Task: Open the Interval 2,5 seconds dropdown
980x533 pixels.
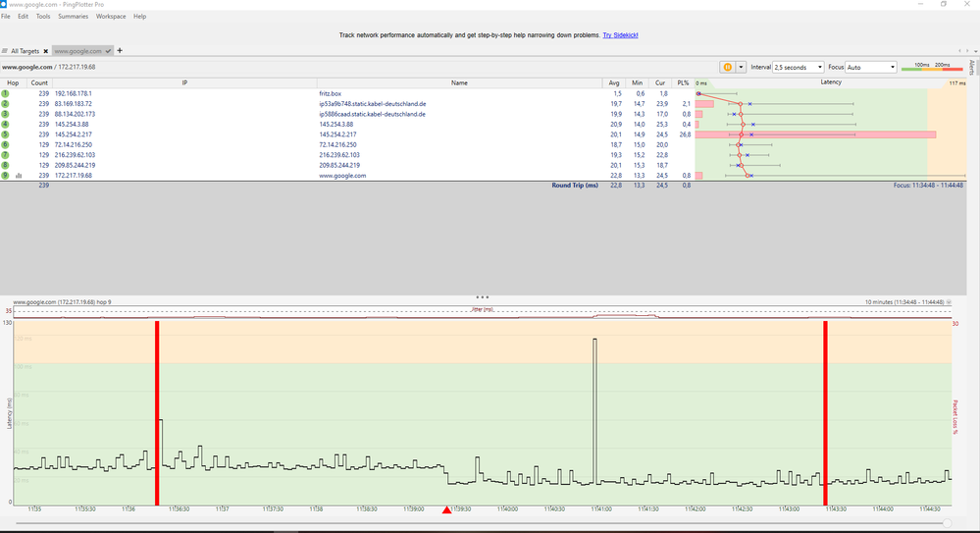Action: tap(798, 67)
